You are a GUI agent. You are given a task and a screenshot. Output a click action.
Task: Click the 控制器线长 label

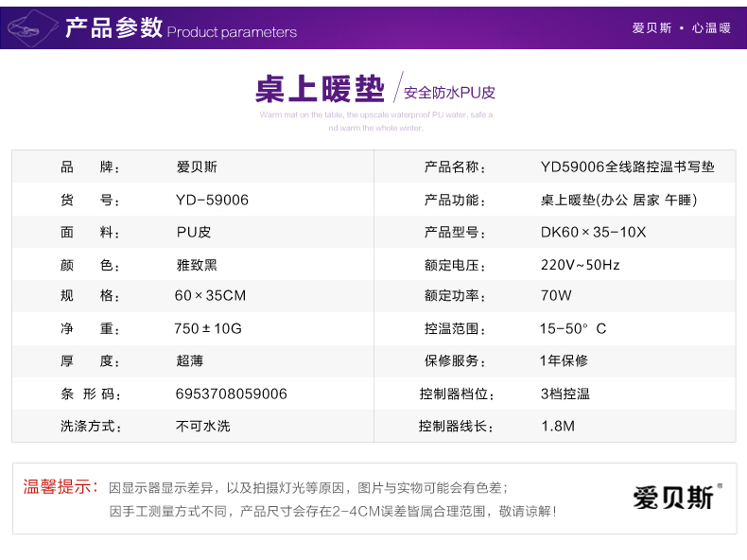tap(456, 426)
